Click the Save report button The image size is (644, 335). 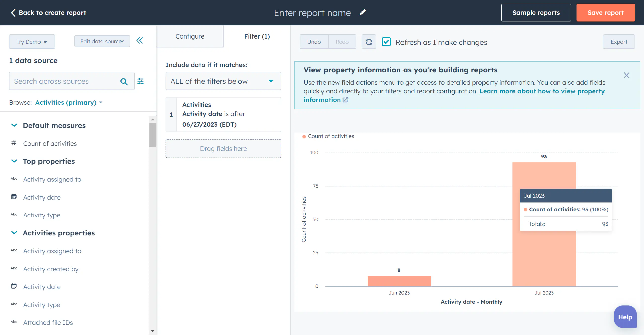pyautogui.click(x=605, y=12)
